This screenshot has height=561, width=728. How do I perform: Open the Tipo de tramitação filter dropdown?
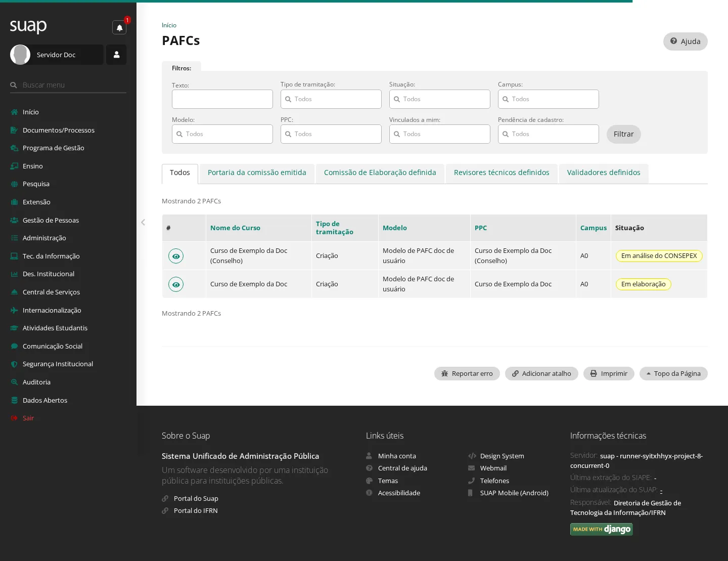pyautogui.click(x=331, y=99)
